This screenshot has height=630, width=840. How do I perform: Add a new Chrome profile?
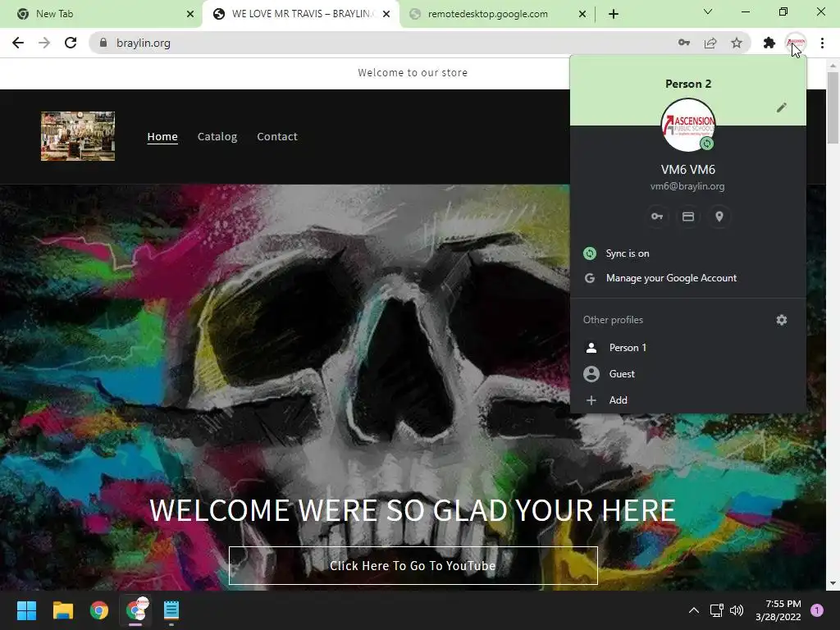tap(688, 400)
